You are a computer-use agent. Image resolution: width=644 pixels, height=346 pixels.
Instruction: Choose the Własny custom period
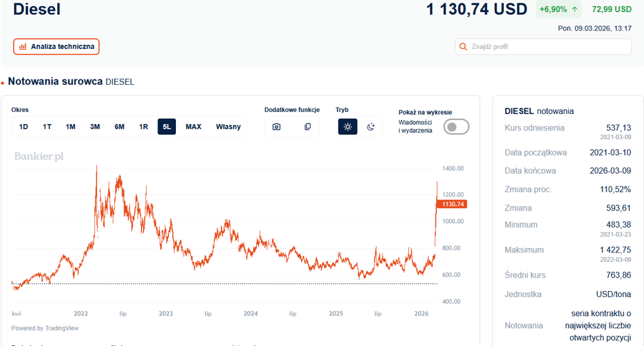[228, 127]
